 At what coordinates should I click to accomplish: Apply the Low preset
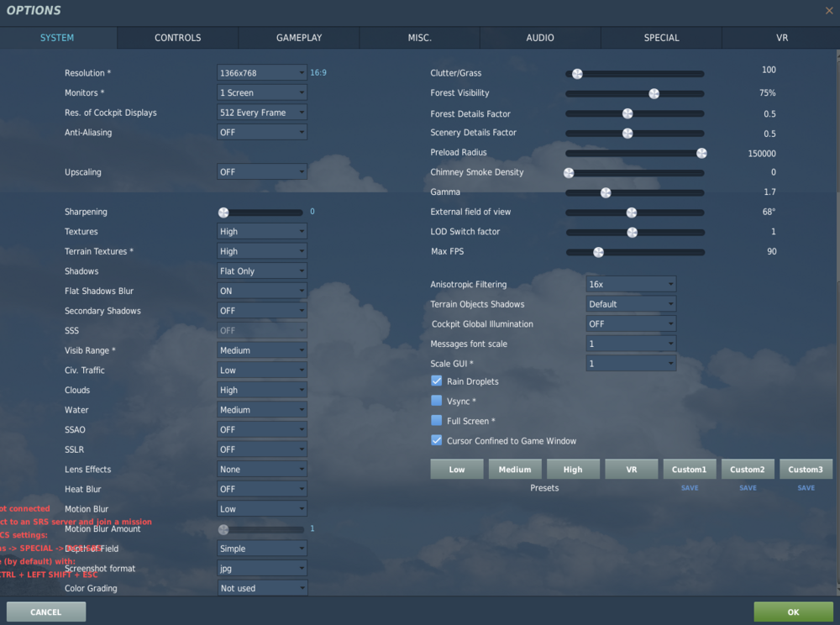click(x=457, y=469)
